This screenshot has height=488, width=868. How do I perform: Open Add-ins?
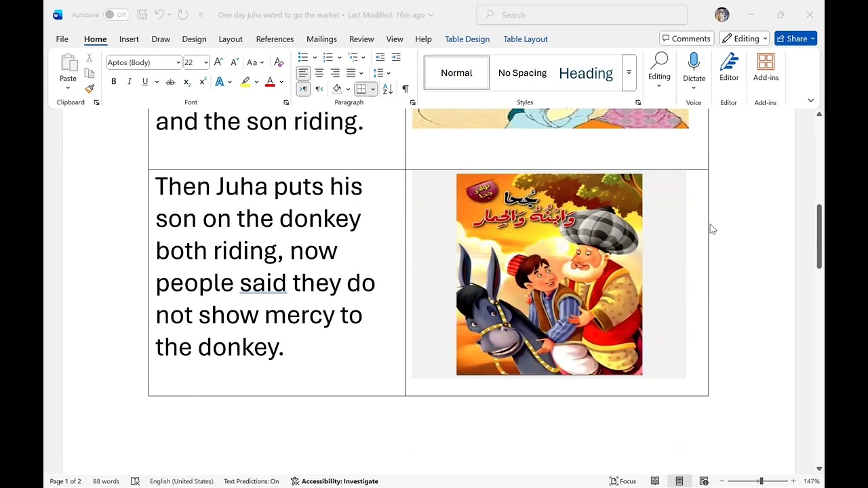[x=766, y=68]
